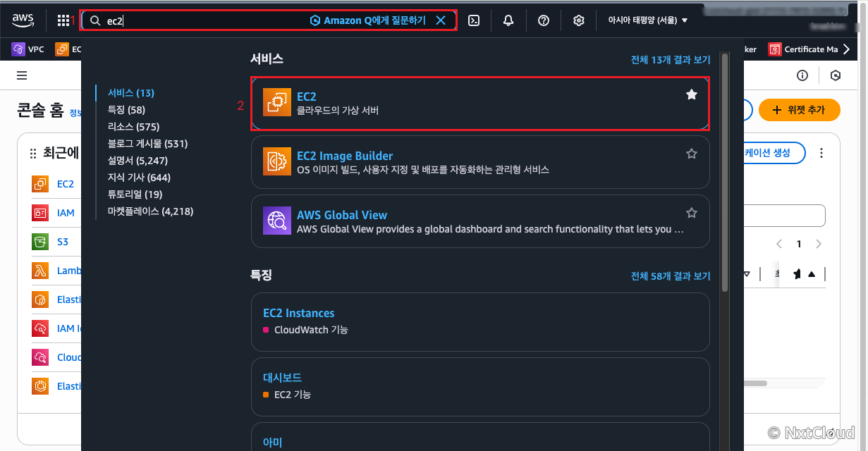Viewport: 868px width, 451px height.
Task: Open Lambda icon in recently visited list
Action: point(40,271)
